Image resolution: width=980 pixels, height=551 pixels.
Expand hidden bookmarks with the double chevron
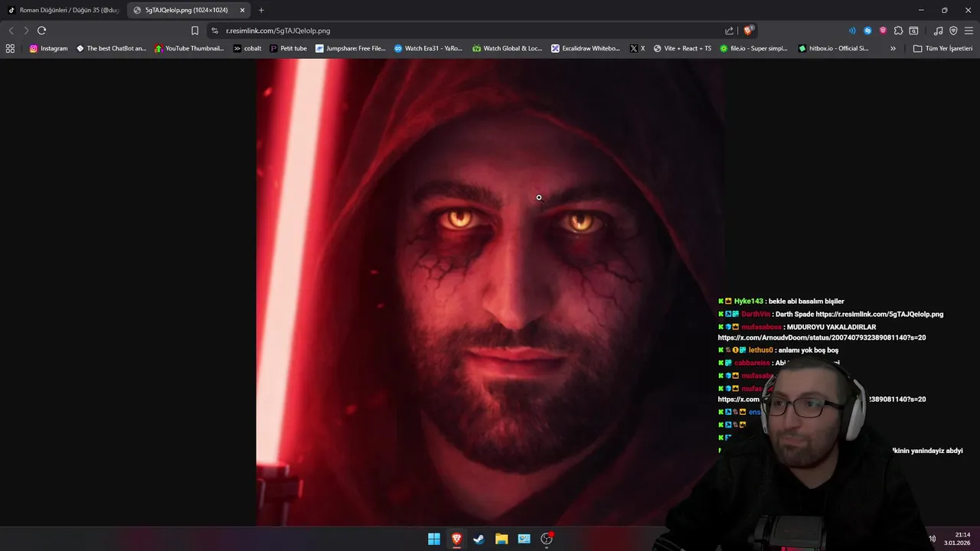[x=893, y=48]
